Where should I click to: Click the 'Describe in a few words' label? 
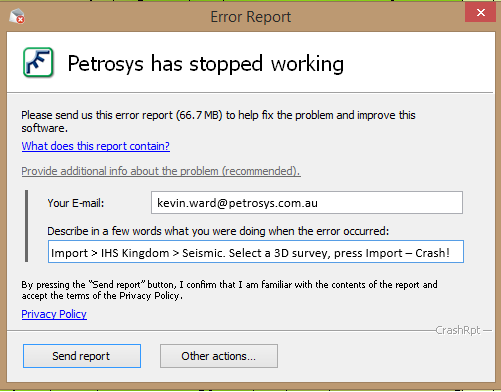(218, 231)
